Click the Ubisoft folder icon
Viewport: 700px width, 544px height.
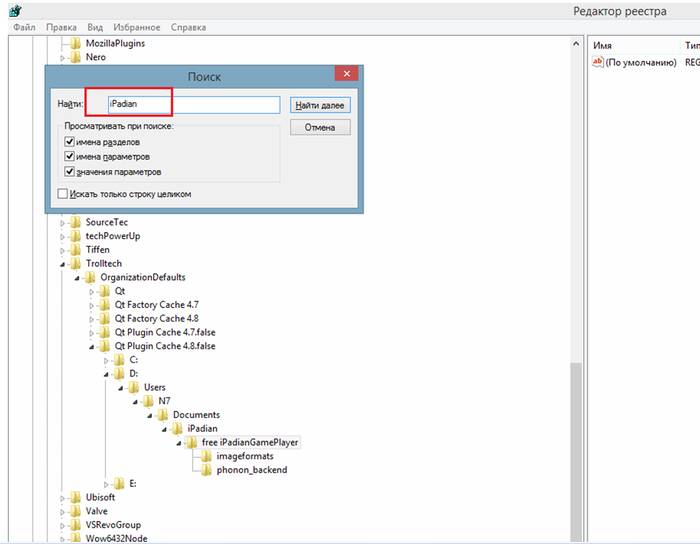[76, 497]
